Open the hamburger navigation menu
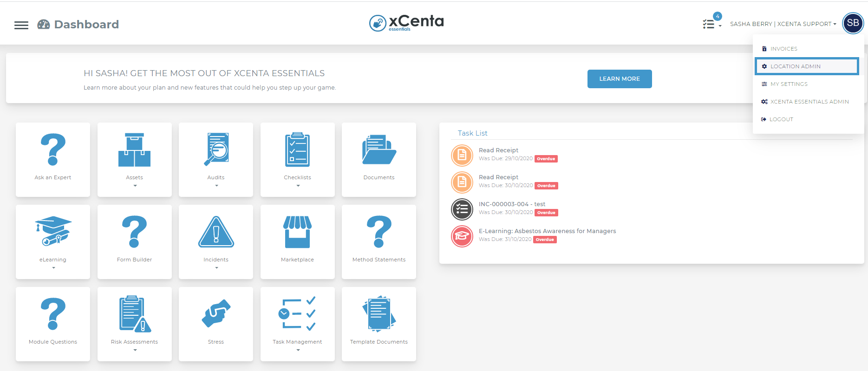 [x=21, y=25]
